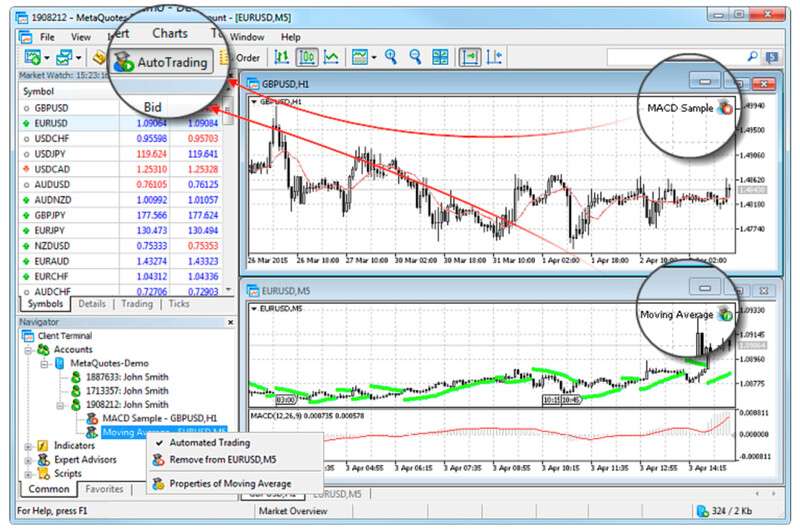Click the search magnifier in the toolbar

point(752,57)
